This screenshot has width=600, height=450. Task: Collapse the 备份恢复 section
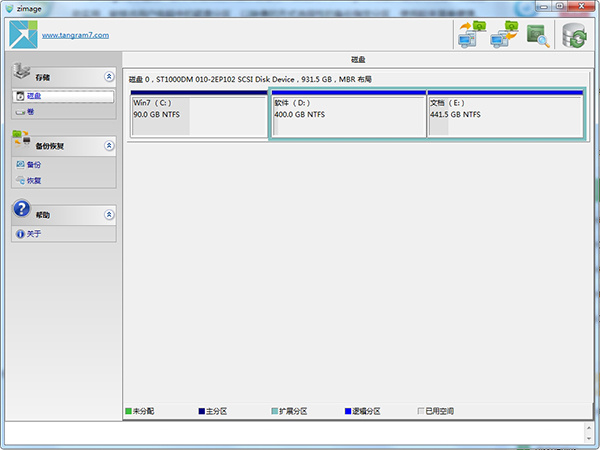108,146
